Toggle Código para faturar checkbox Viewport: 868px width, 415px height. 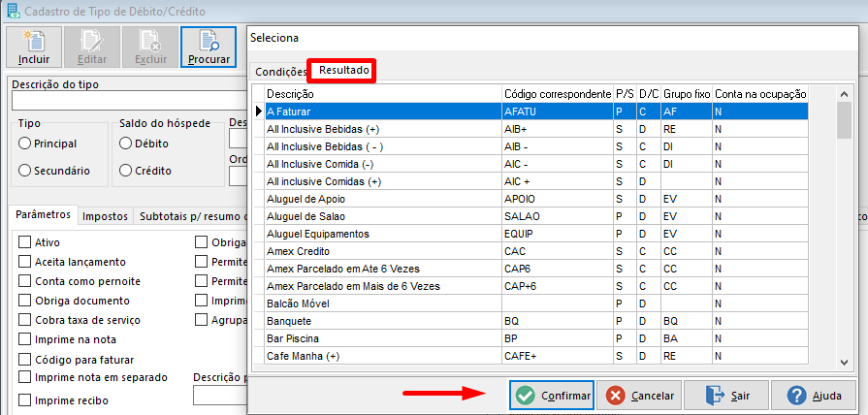click(24, 360)
